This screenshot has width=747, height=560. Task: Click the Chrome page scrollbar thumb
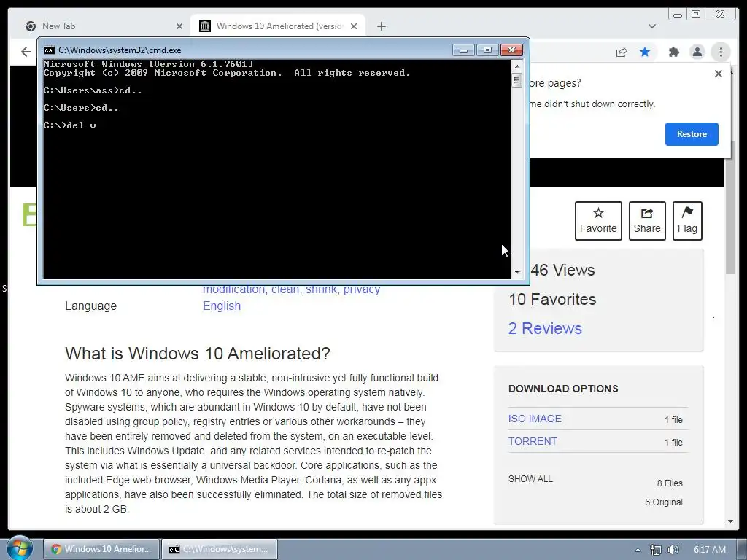[730, 207]
